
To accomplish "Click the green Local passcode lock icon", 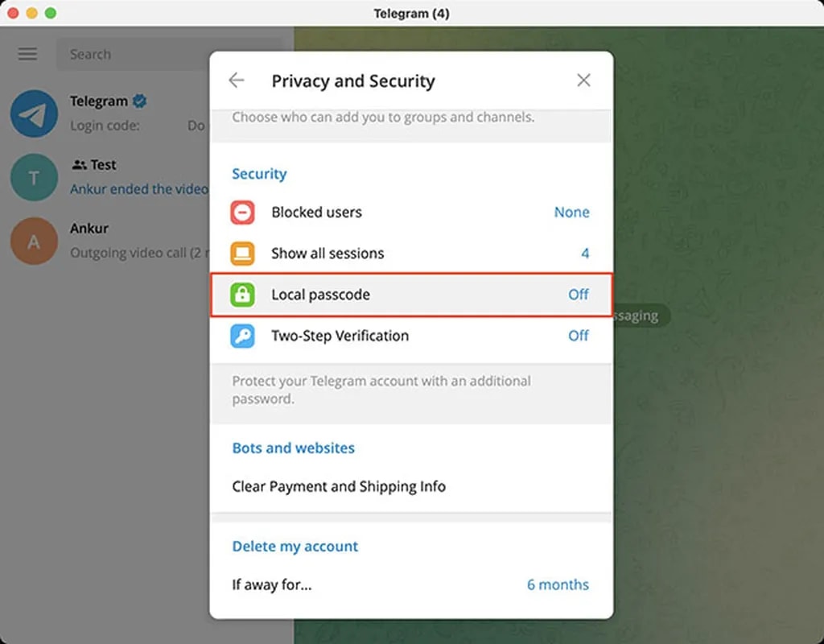I will coord(242,295).
